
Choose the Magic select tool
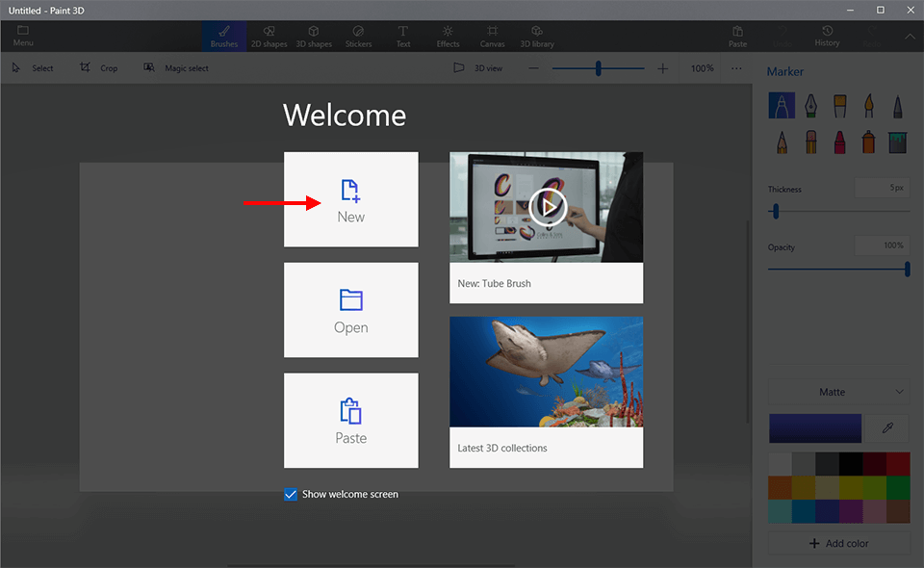pyautogui.click(x=176, y=68)
